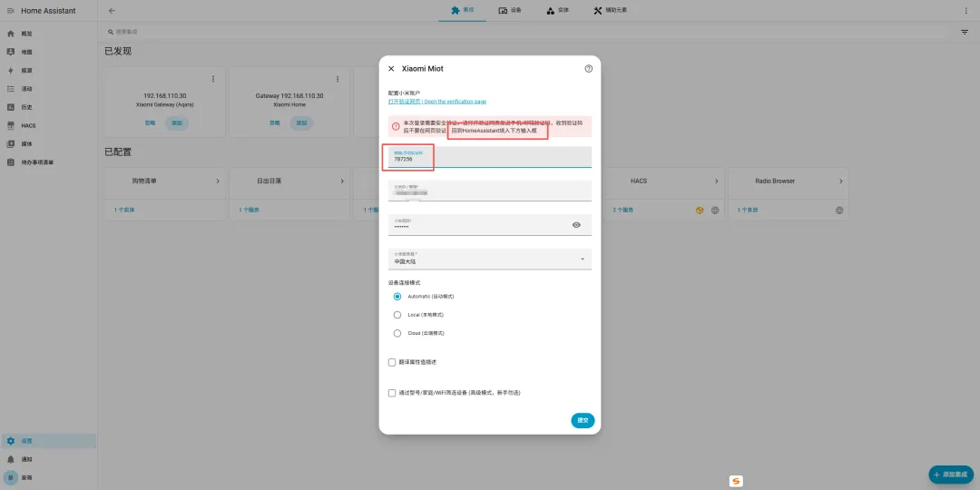Check the 翻译属性值描述 checkbox
This screenshot has width=980, height=490.
392,362
